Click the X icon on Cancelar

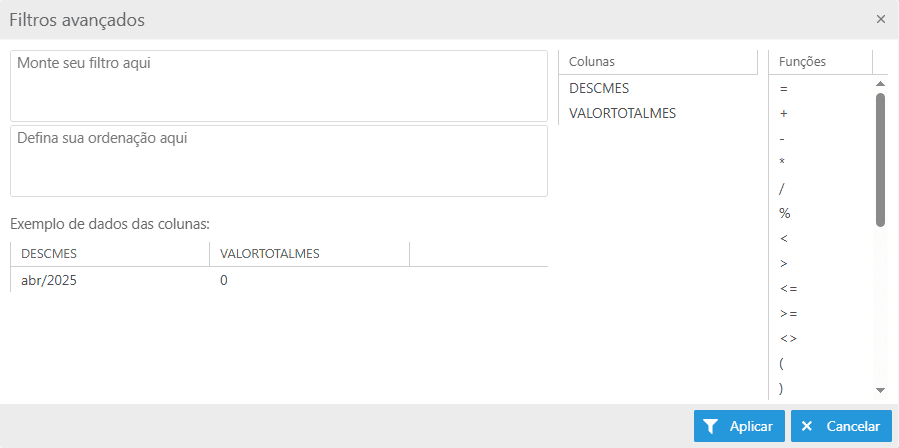(x=807, y=426)
